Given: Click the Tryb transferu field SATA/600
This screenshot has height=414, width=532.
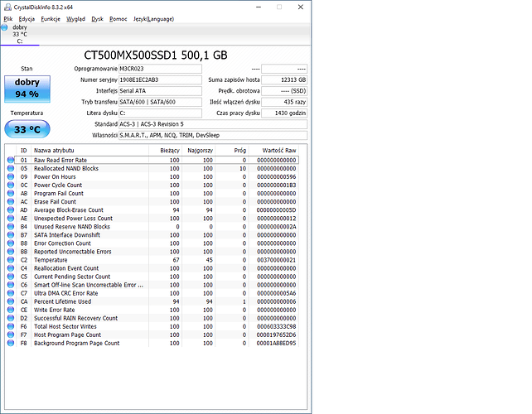Looking at the screenshot, I should [x=160, y=102].
